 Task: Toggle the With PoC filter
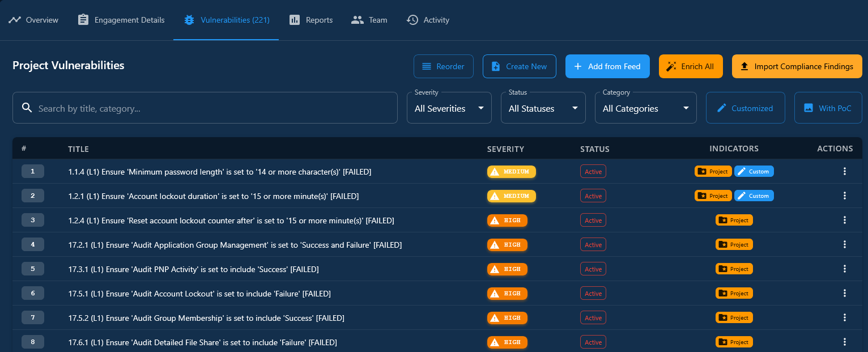pyautogui.click(x=828, y=108)
